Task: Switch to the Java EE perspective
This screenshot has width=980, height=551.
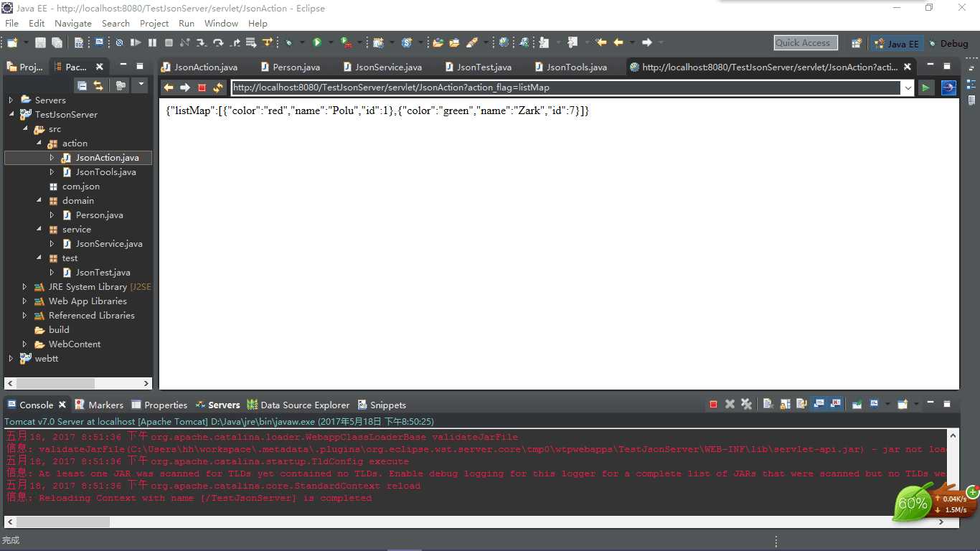Action: (895, 43)
